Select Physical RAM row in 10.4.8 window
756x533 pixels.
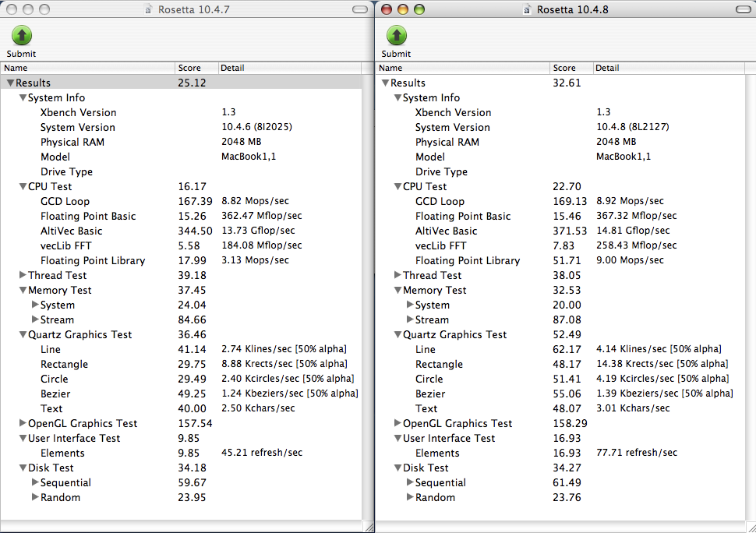(560, 142)
